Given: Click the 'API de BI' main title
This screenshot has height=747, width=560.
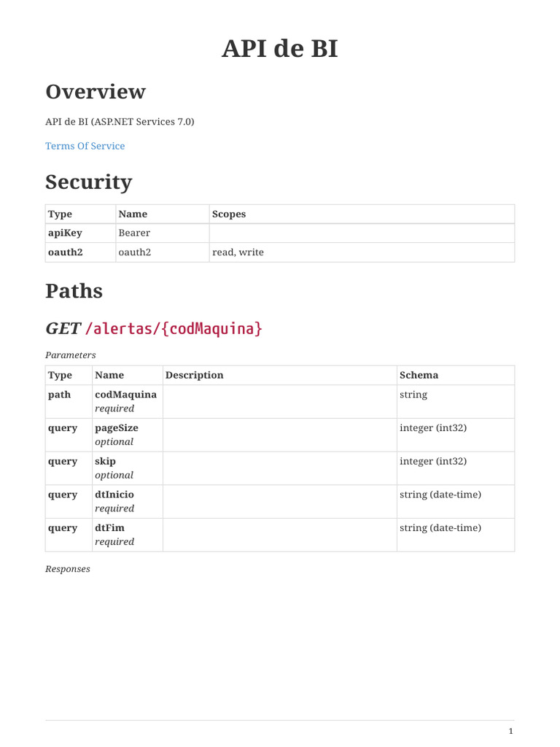Looking at the screenshot, I should (x=280, y=49).
